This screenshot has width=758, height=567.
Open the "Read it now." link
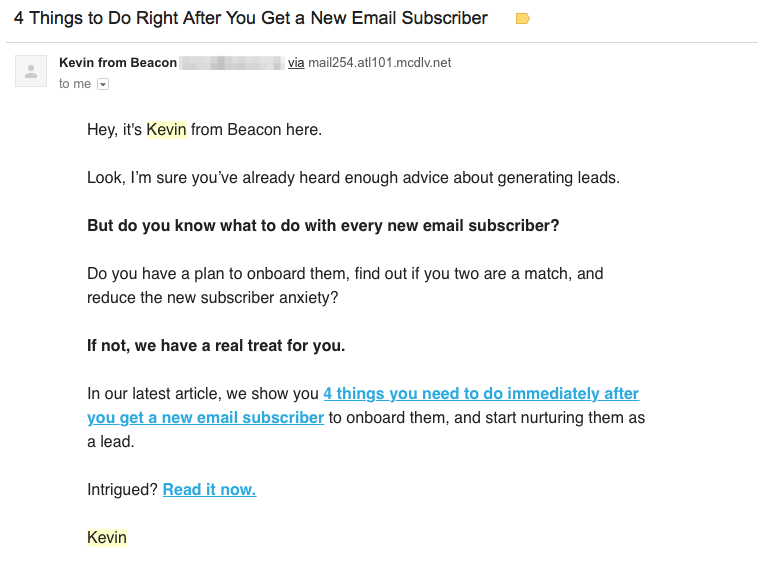[209, 490]
